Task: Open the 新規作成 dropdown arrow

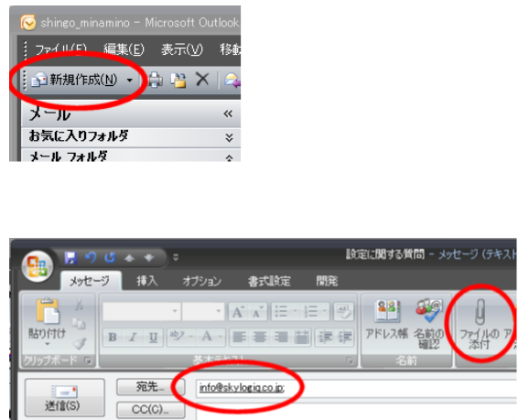Action: (x=130, y=81)
